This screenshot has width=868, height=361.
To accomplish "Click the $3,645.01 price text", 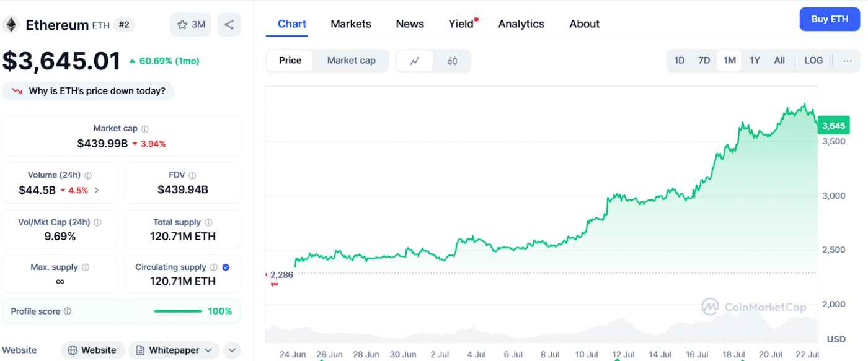I will [61, 61].
